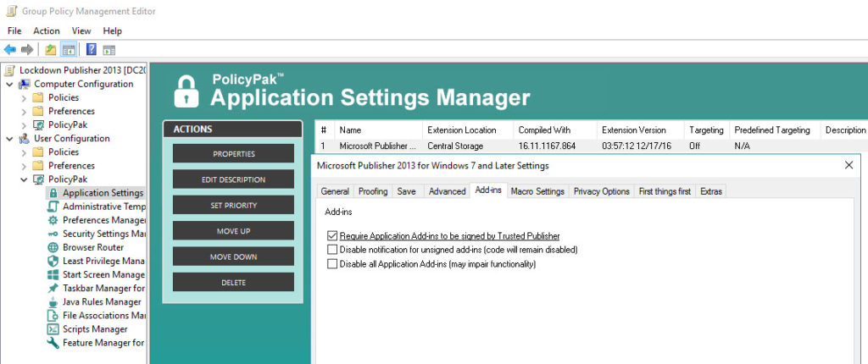
Task: Collapse the User Configuration node
Action: coord(10,138)
